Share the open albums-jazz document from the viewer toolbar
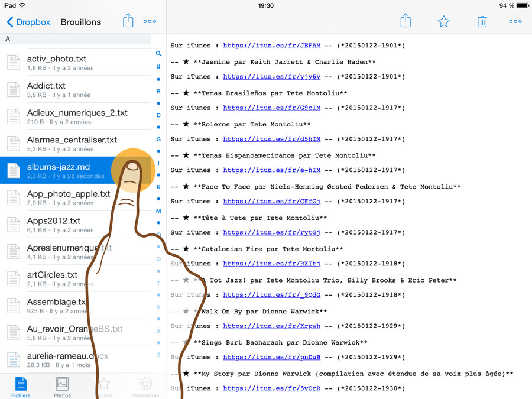The image size is (532, 399). pyautogui.click(x=406, y=21)
